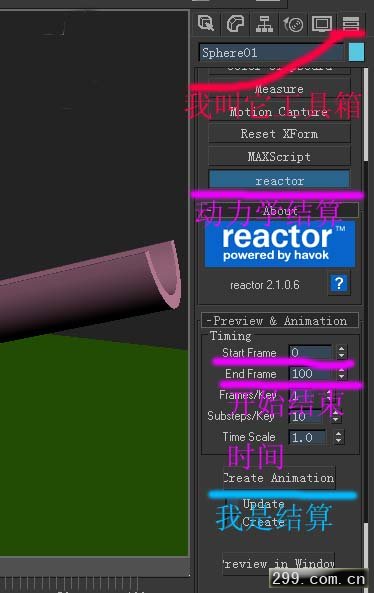Click the Substeps/Key spinner arrows
The image size is (374, 593).
point(335,417)
